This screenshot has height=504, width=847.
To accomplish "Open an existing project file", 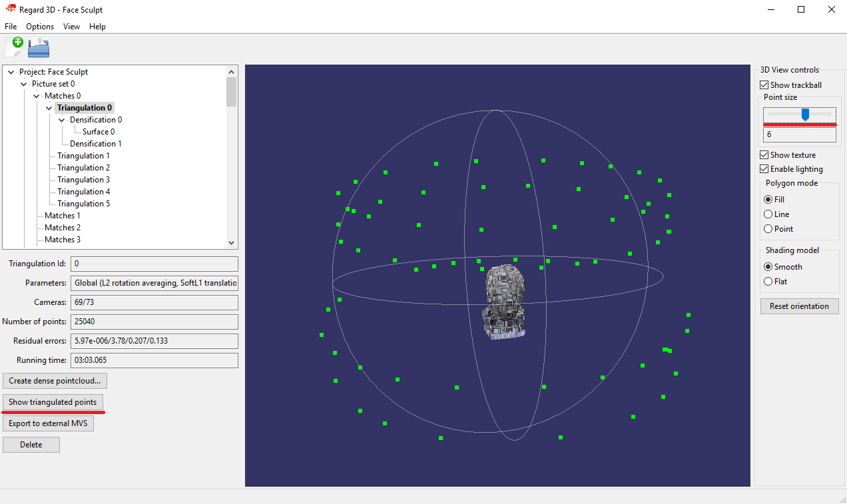I will (x=37, y=47).
